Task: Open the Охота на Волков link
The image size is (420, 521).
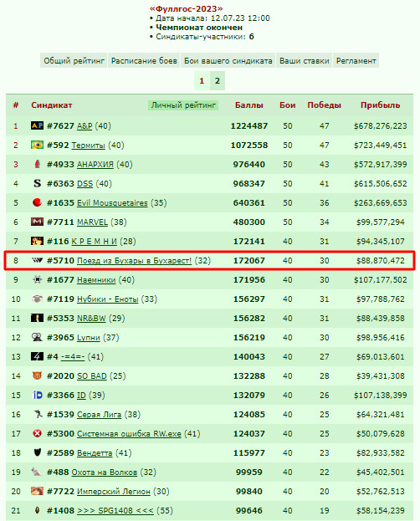Action: point(105,472)
